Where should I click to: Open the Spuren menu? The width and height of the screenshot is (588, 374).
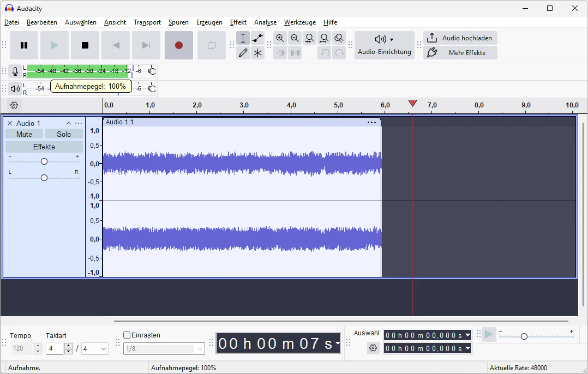point(178,22)
